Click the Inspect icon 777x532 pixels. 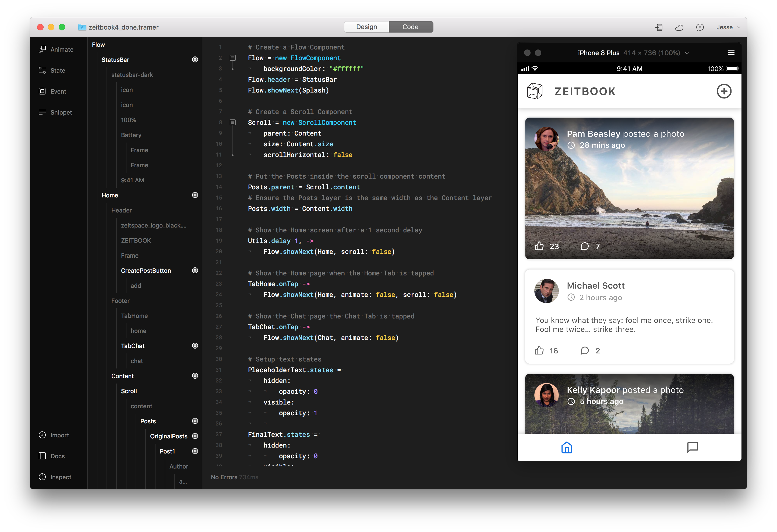pyautogui.click(x=43, y=477)
